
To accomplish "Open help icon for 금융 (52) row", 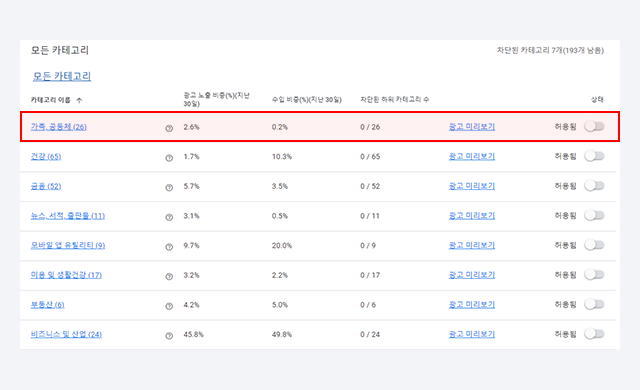I will (169, 188).
